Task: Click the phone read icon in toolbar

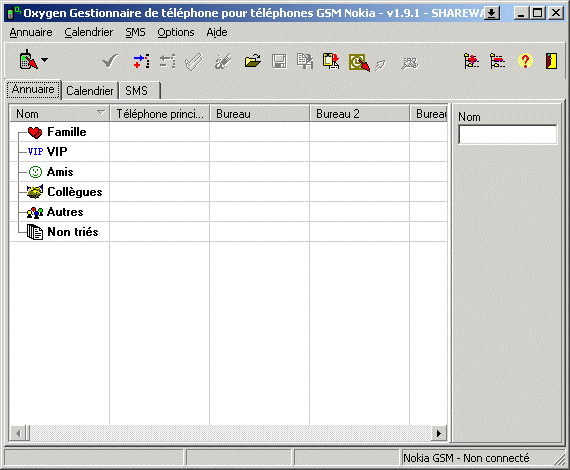Action: (x=28, y=60)
